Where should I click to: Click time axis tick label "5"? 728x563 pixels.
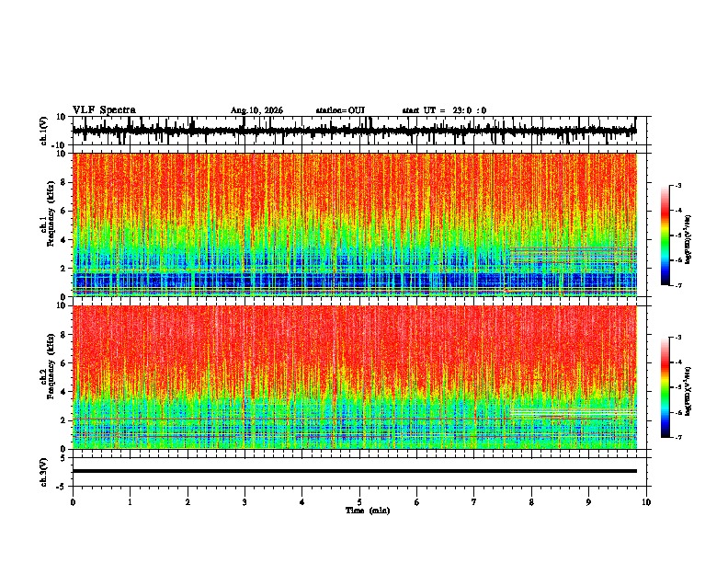click(x=359, y=502)
